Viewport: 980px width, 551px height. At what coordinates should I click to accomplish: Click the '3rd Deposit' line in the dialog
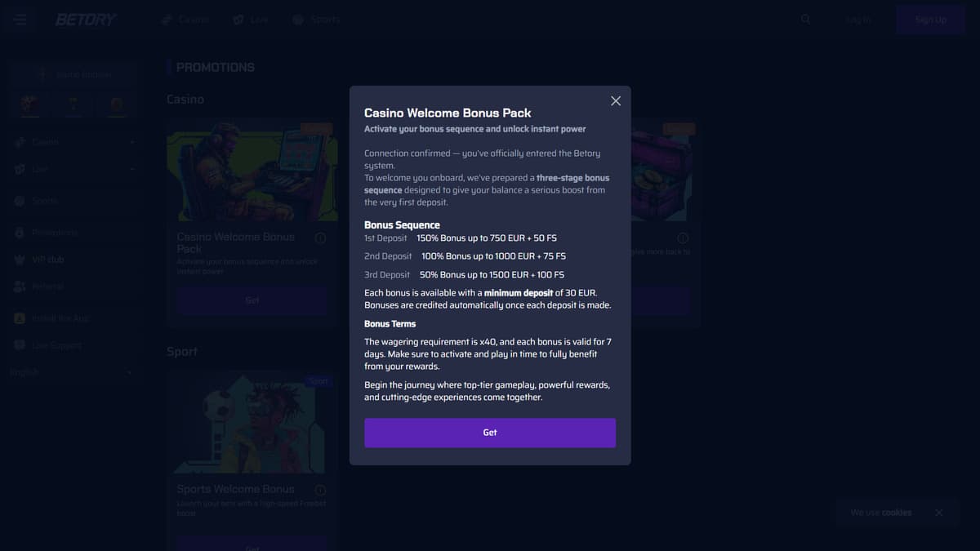tap(464, 275)
